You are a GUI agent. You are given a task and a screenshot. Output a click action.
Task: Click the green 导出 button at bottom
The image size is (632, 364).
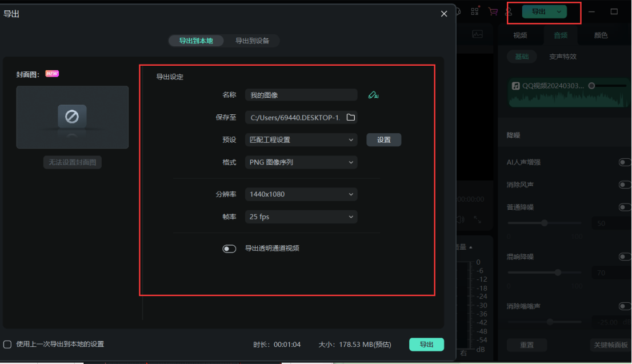(426, 344)
